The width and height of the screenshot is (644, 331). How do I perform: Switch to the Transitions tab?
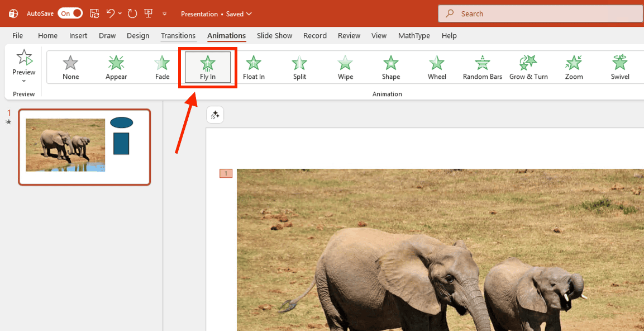178,35
